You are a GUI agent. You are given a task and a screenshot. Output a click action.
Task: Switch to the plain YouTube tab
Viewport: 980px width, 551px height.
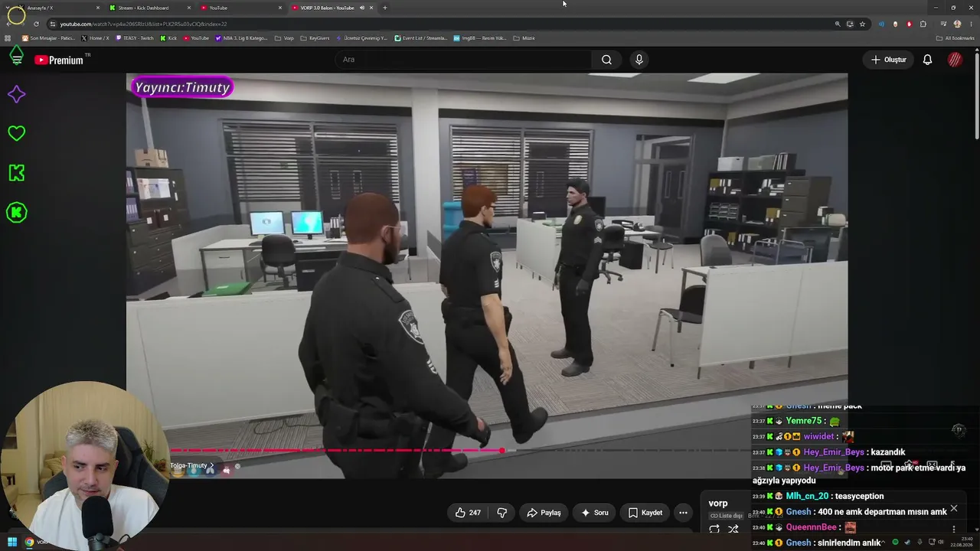pyautogui.click(x=241, y=8)
